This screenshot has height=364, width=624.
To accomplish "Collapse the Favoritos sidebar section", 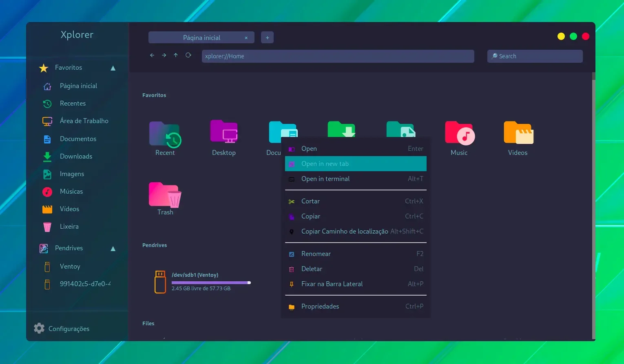I will click(x=113, y=68).
